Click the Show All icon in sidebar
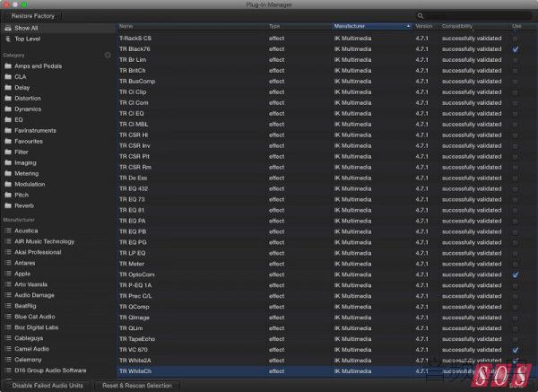The height and width of the screenshot is (392, 538). (8, 28)
